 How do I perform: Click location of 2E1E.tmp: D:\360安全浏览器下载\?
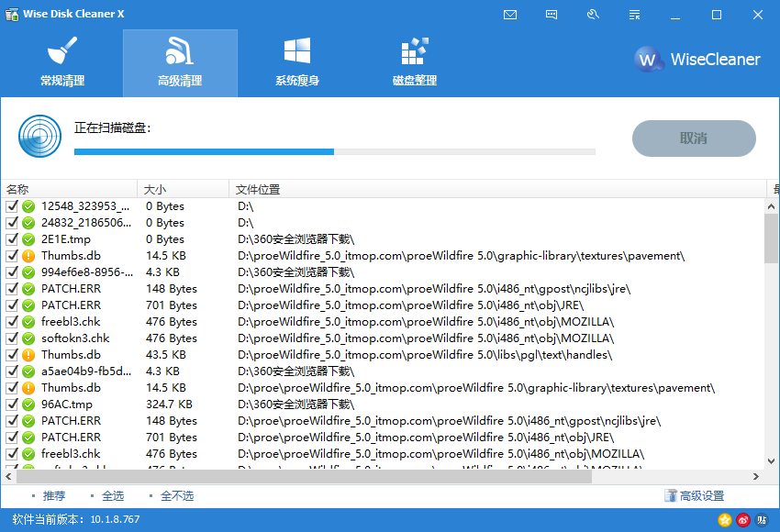pyautogui.click(x=296, y=239)
